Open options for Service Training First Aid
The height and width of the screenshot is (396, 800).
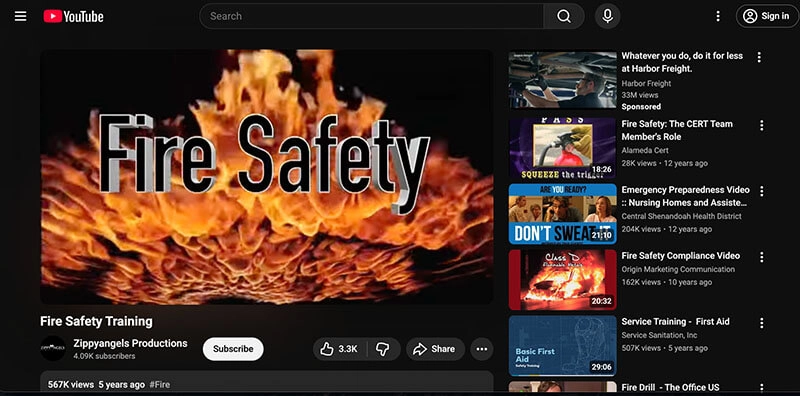tap(761, 323)
